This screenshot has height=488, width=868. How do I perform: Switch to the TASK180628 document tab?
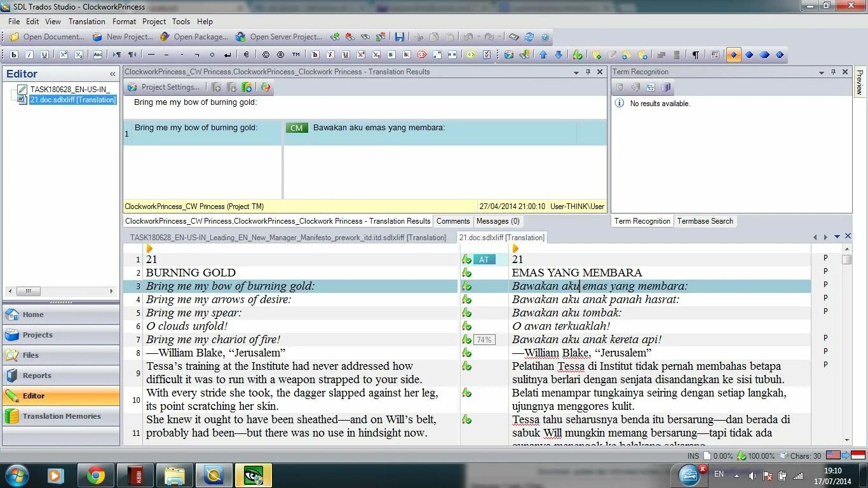[x=288, y=238]
